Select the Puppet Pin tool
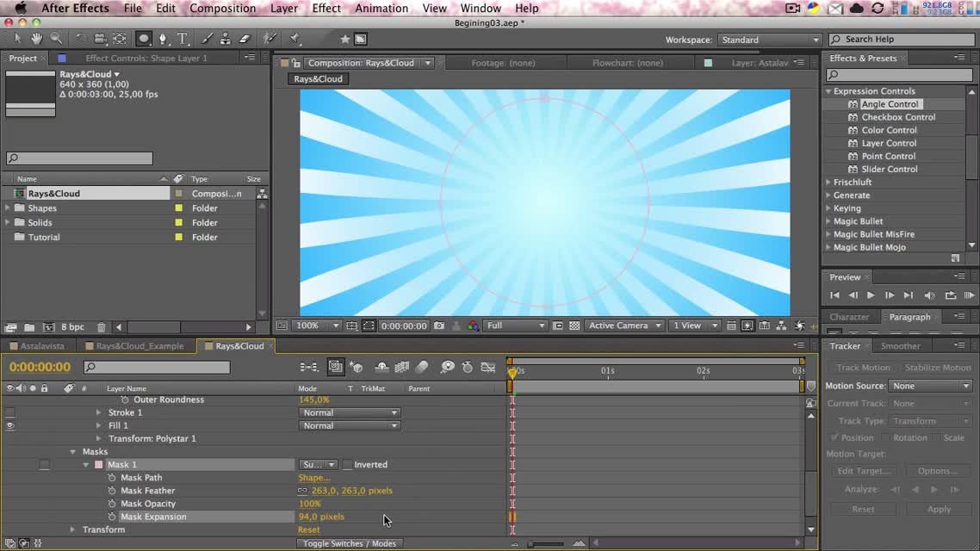This screenshot has height=551, width=980. click(x=295, y=39)
